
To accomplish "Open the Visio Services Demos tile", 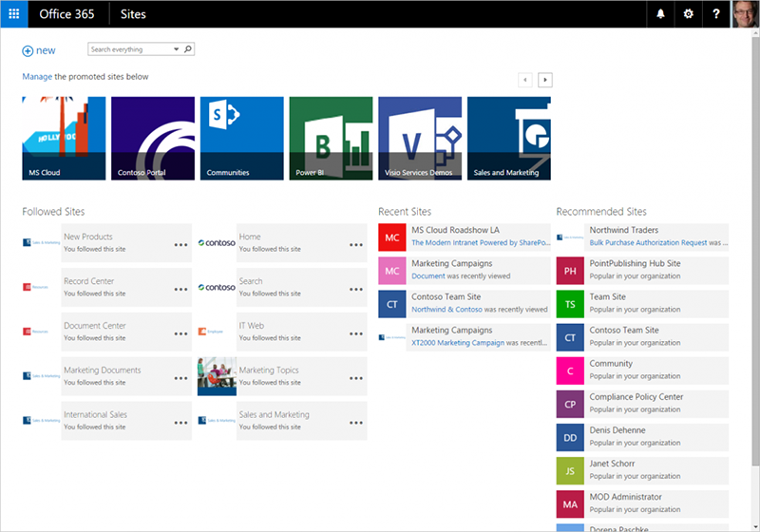I will (420, 139).
